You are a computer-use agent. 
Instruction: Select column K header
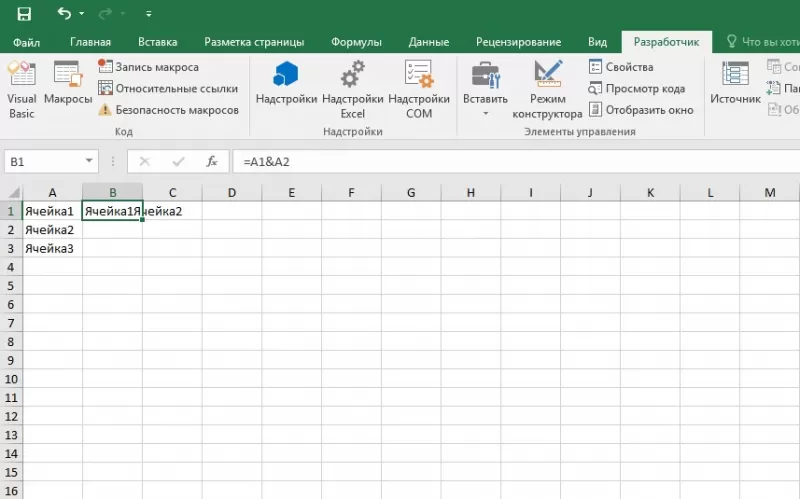pyautogui.click(x=650, y=192)
